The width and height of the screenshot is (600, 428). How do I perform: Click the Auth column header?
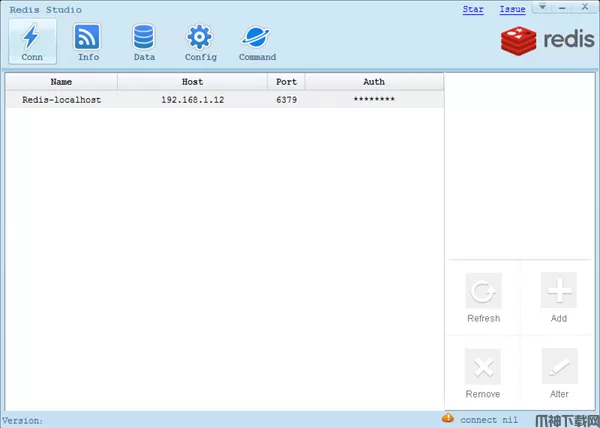click(x=374, y=82)
